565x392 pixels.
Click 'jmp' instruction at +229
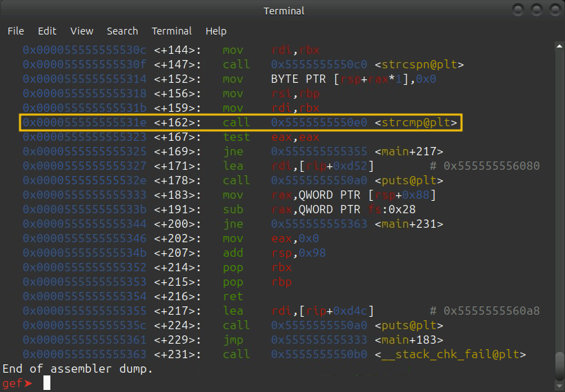tap(233, 340)
